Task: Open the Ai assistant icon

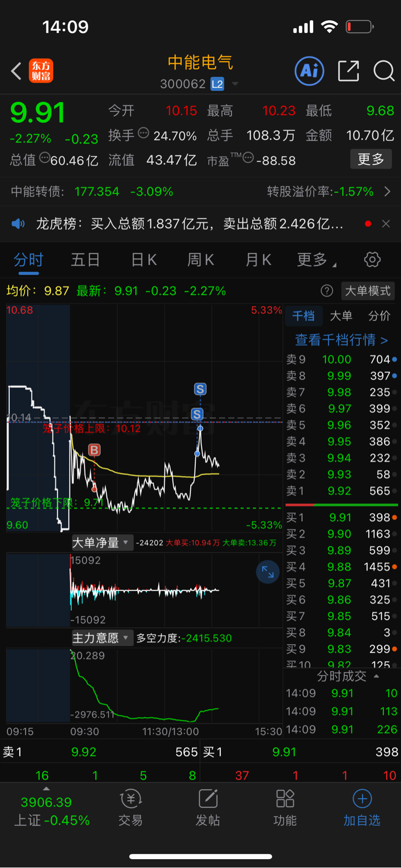Action: click(310, 70)
